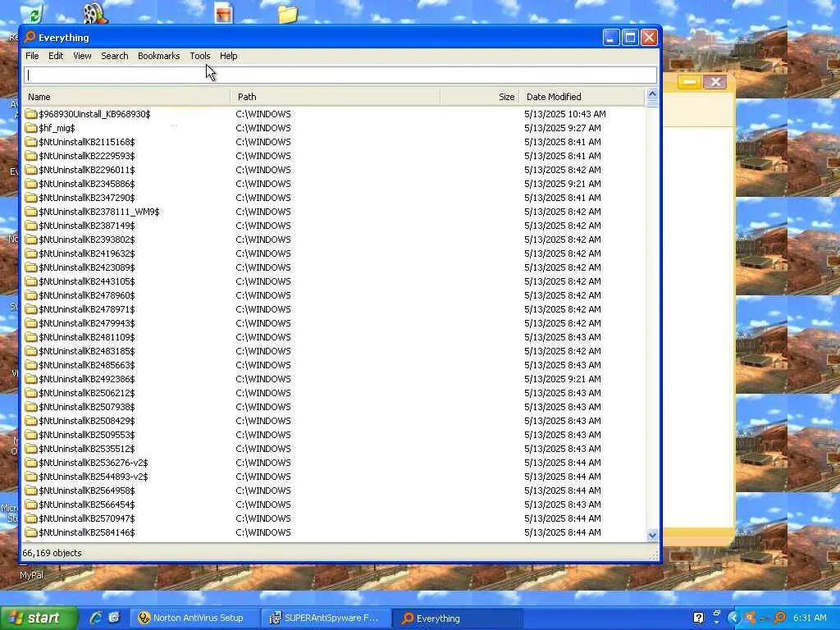Open the Help menu
The height and width of the screenshot is (630, 840).
[x=228, y=56]
